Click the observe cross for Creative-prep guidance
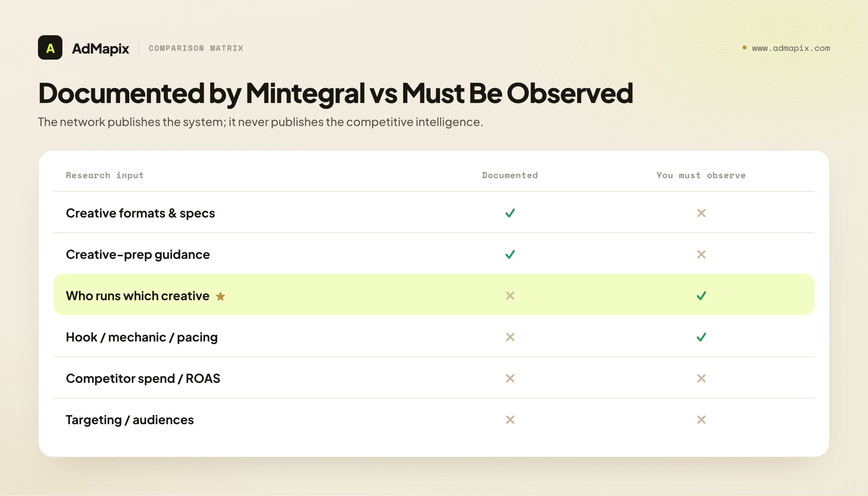Screen dimensions: 868x496 coord(701,254)
